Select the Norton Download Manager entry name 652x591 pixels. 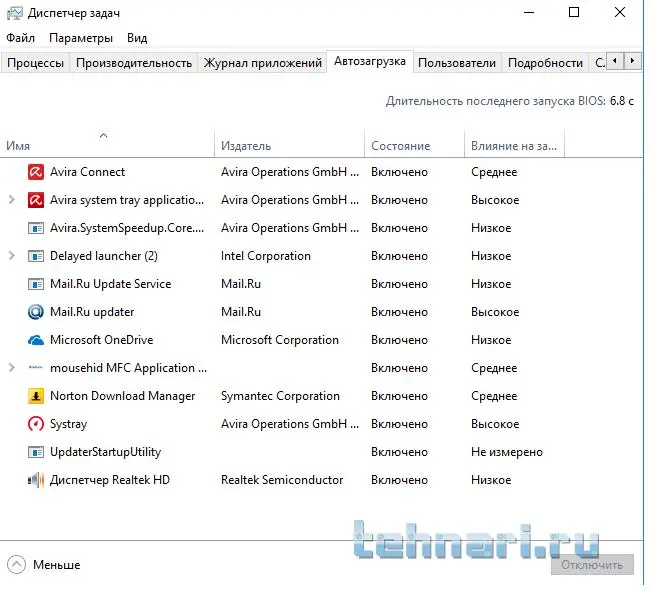[x=122, y=396]
